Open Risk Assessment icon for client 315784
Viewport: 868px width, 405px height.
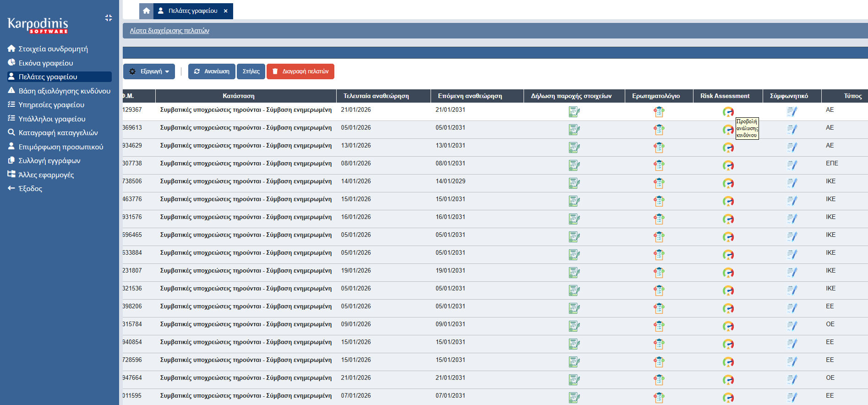point(728,326)
